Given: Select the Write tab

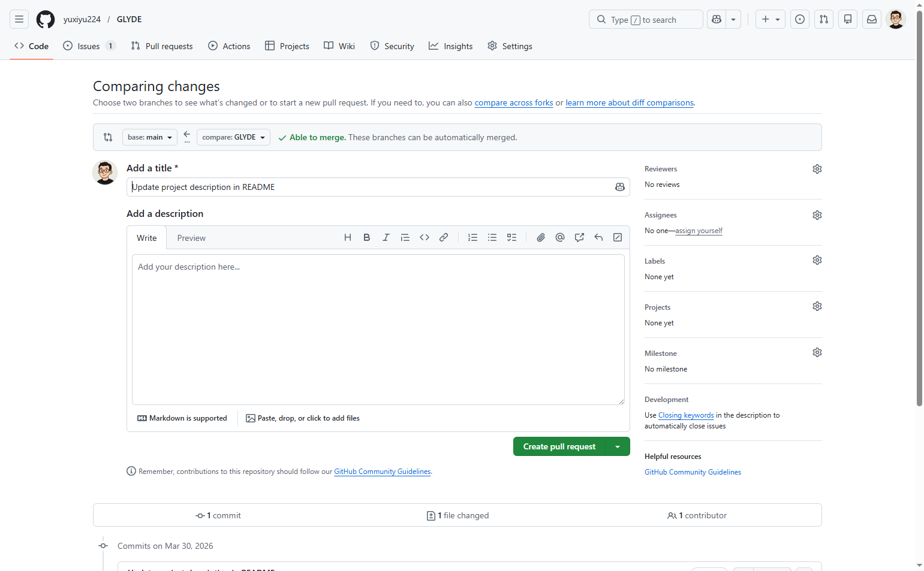Looking at the screenshot, I should (147, 238).
